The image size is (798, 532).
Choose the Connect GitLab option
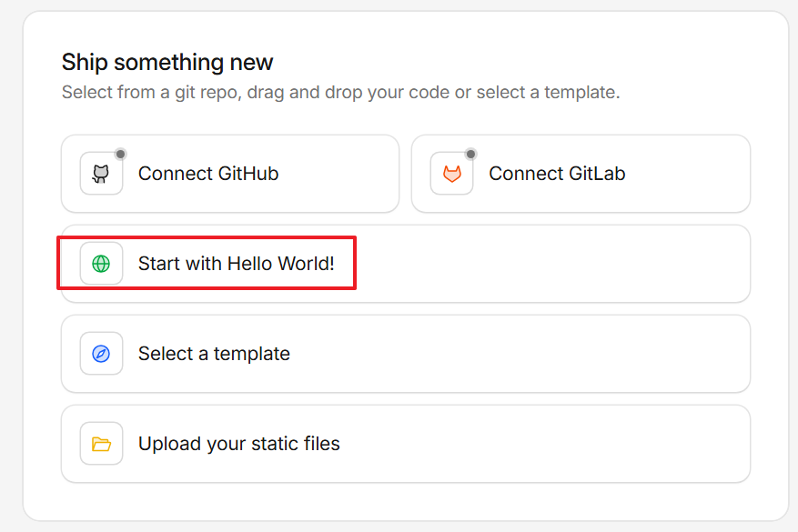click(x=581, y=173)
